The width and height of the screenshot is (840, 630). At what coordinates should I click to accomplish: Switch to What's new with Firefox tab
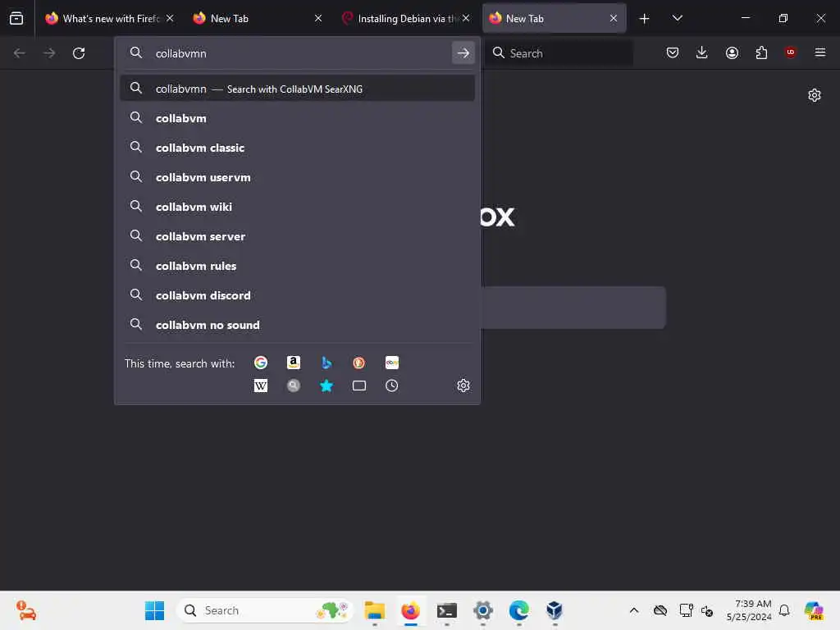click(x=110, y=18)
